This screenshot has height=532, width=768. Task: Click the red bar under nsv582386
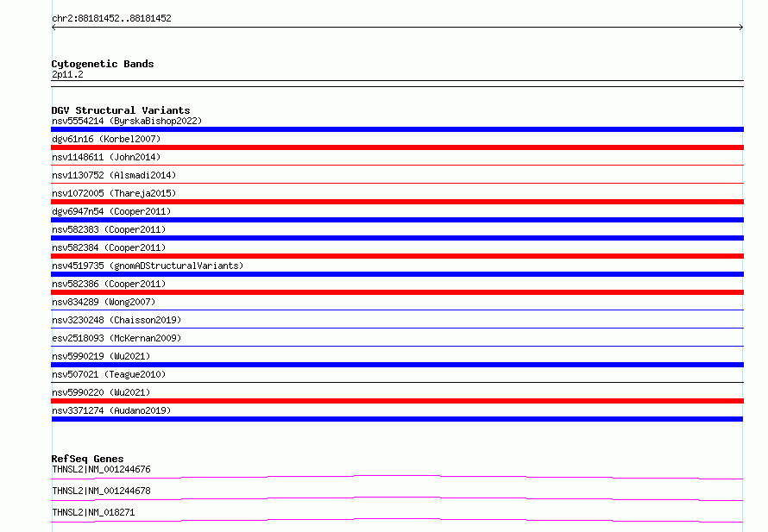[397, 292]
